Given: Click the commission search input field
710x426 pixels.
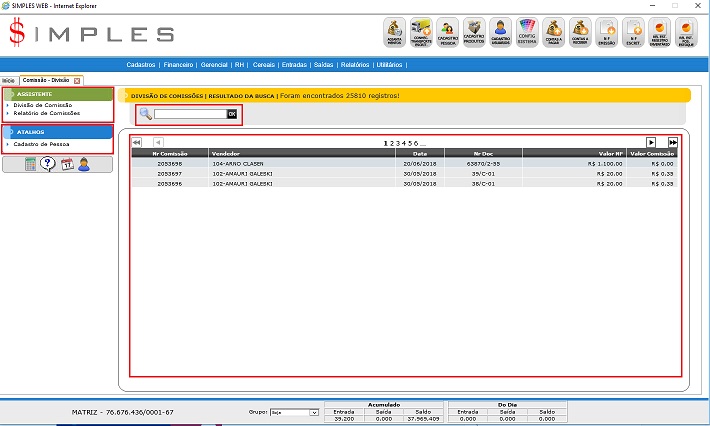Looking at the screenshot, I should tap(190, 114).
